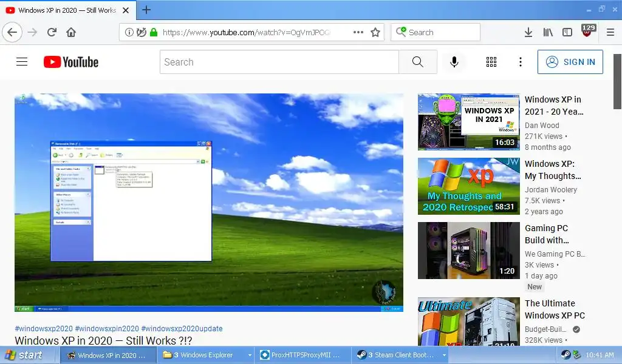The image size is (622, 364).
Task: Click the 10:41 AM taskbar clock
Action: (600, 355)
